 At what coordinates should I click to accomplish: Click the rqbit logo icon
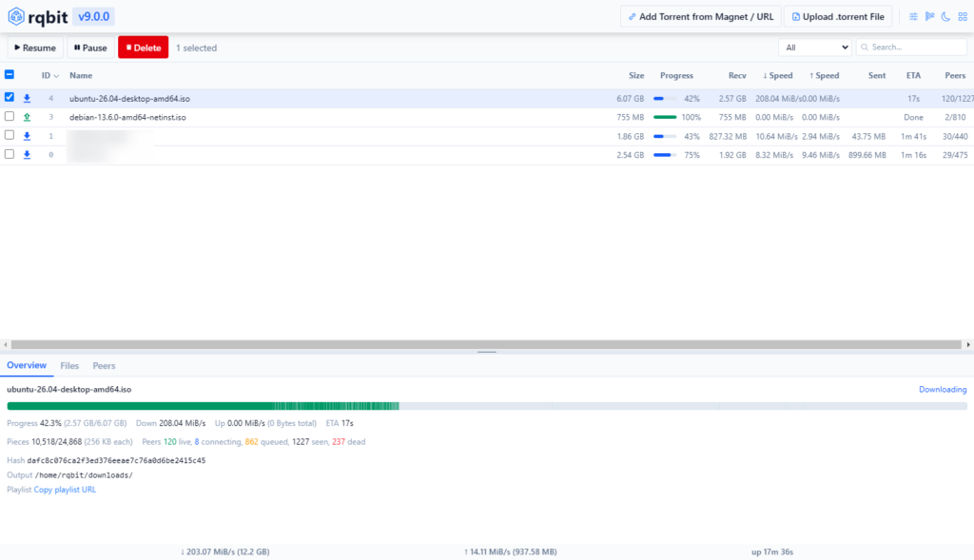tap(16, 17)
